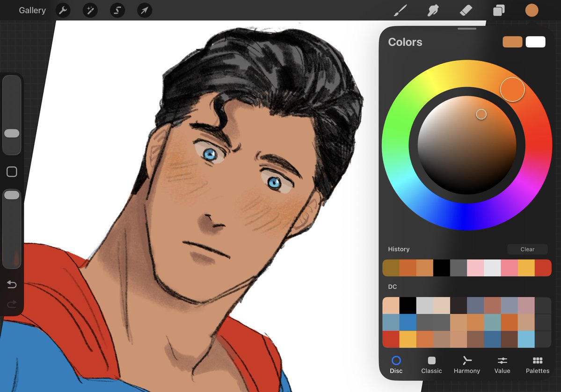Select the primary orange color swatch in Colors header
The width and height of the screenshot is (561, 392).
coord(512,42)
